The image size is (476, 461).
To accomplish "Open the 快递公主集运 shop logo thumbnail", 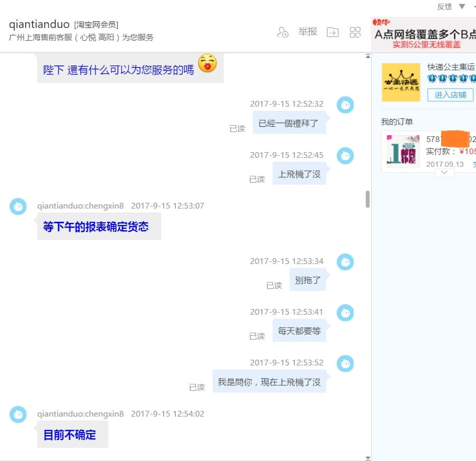I will (401, 82).
